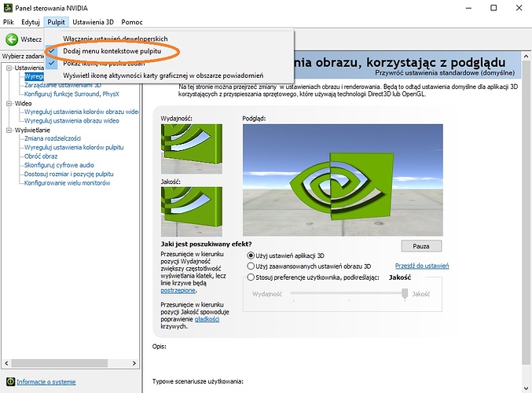Click the system info icon beside Informacje o systemie
The width and height of the screenshot is (532, 393).
(10, 382)
